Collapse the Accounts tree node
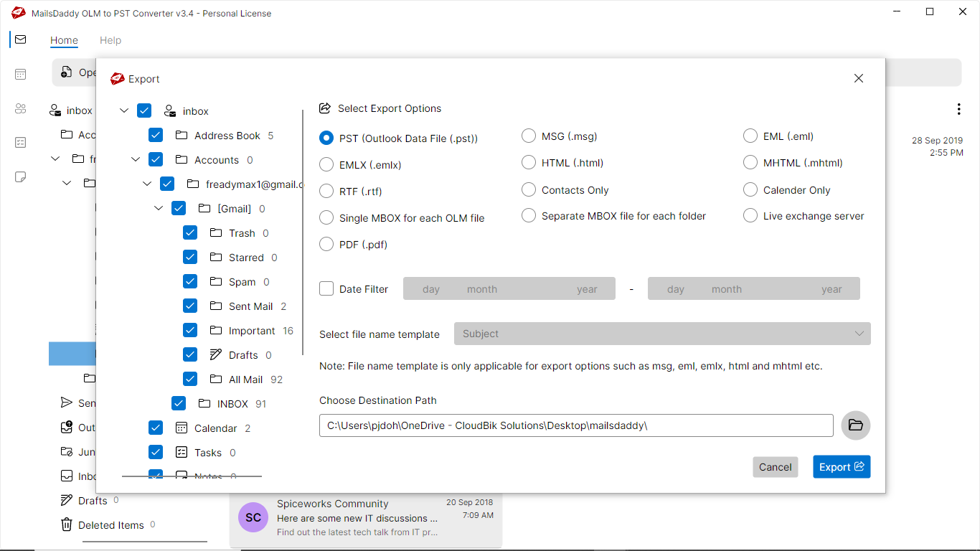 [x=136, y=160]
